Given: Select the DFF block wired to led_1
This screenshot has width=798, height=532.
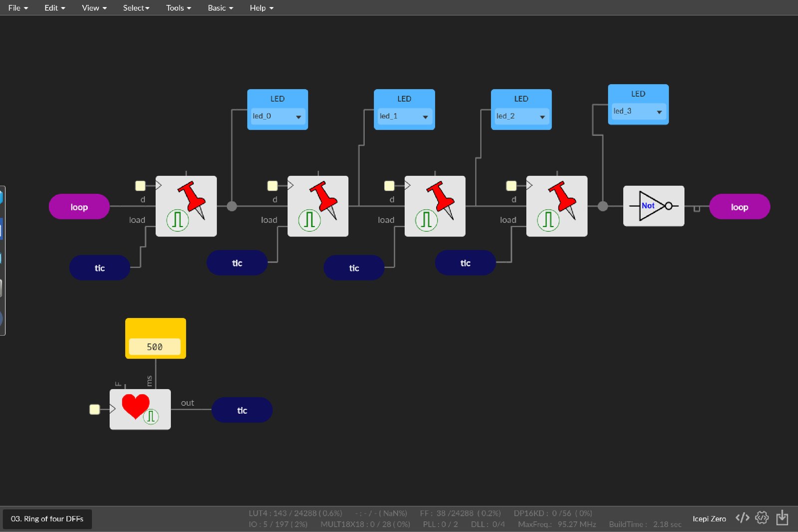Looking at the screenshot, I should 318,206.
